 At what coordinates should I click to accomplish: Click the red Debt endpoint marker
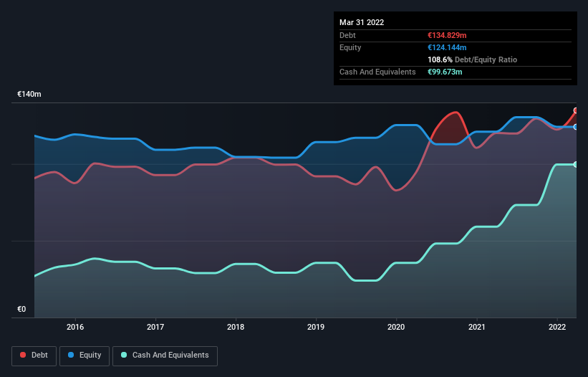576,110
